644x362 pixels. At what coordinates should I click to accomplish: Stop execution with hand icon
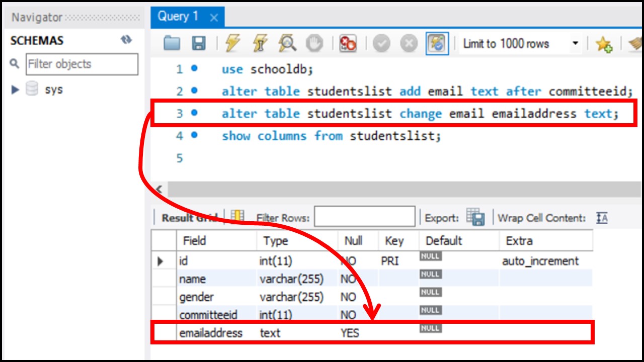(x=314, y=44)
